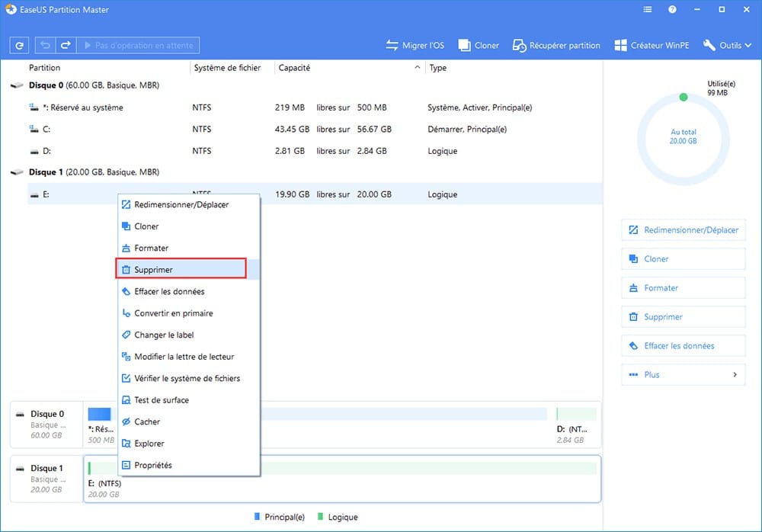
Task: Open Plus options in the right panel
Action: point(683,374)
